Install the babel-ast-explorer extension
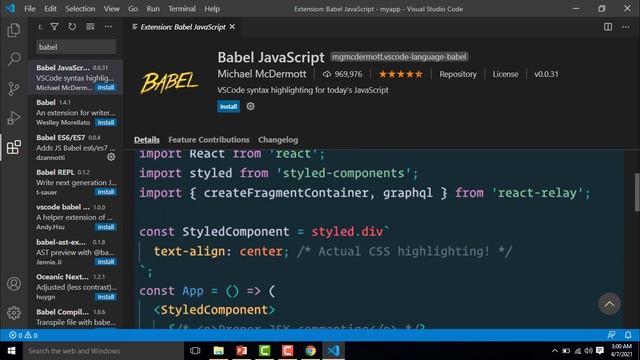The width and height of the screenshot is (640, 360). click(106, 262)
